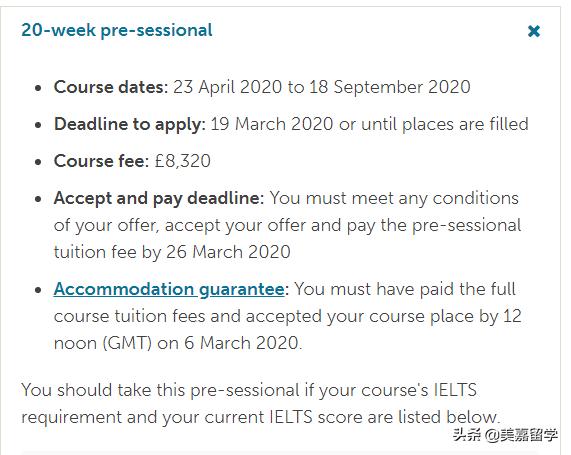The image size is (571, 455).
Task: Select the Course dates label
Action: (111, 87)
